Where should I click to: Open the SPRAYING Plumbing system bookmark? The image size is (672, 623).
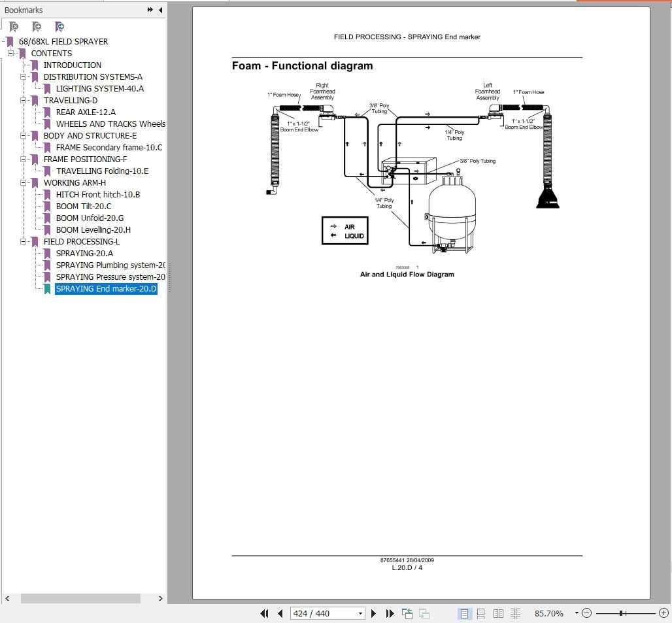[110, 265]
